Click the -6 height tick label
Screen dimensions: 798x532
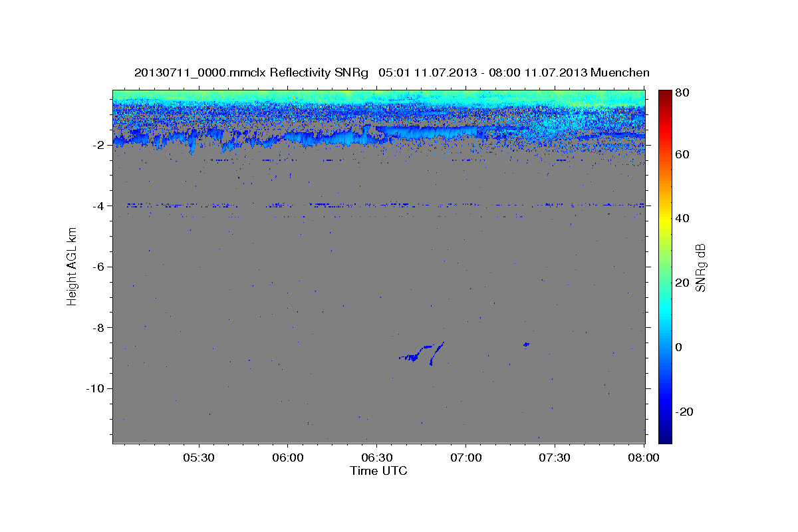[x=100, y=267]
